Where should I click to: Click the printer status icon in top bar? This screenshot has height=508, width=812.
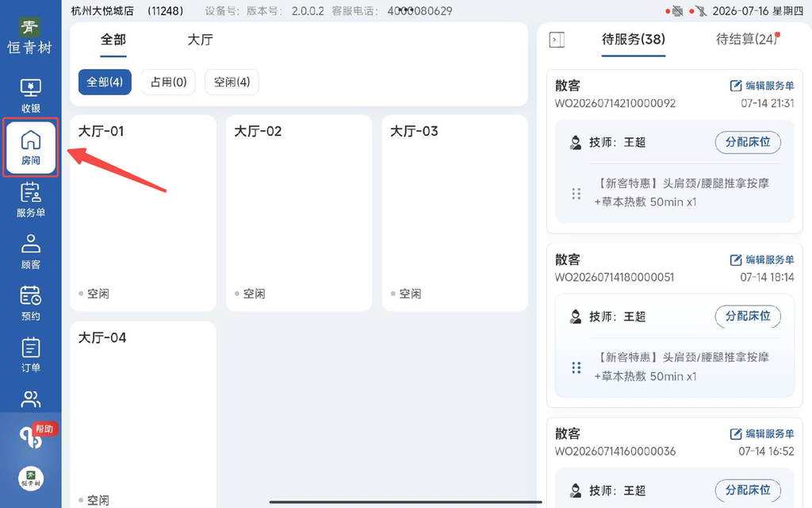pos(677,11)
